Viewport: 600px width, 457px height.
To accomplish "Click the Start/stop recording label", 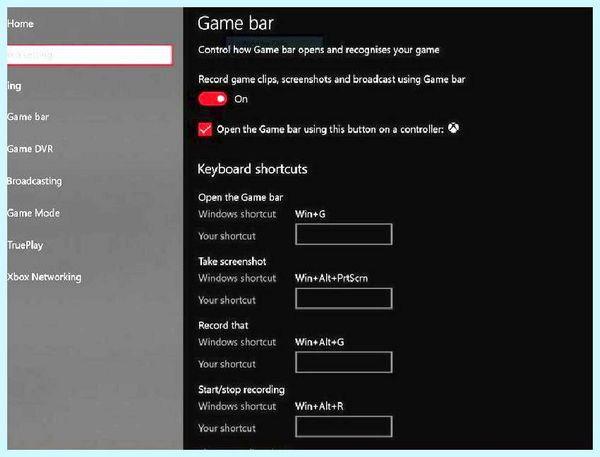I will tap(241, 390).
